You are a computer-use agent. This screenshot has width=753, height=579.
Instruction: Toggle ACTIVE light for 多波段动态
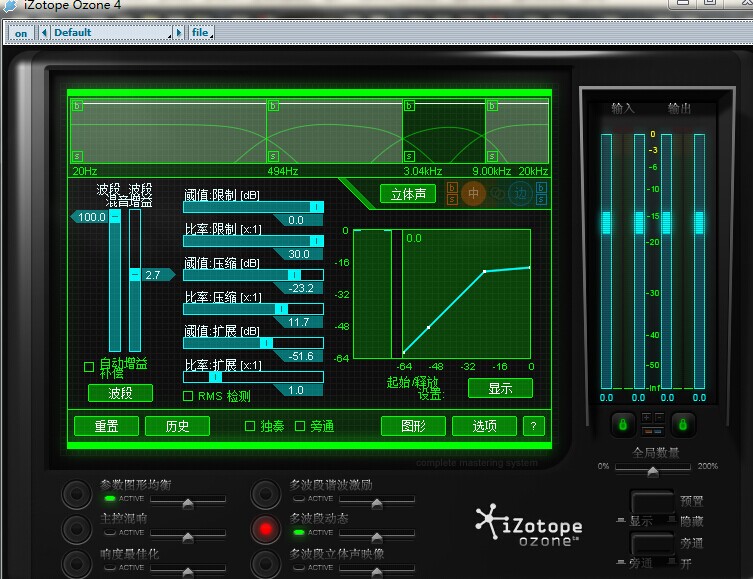[299, 532]
